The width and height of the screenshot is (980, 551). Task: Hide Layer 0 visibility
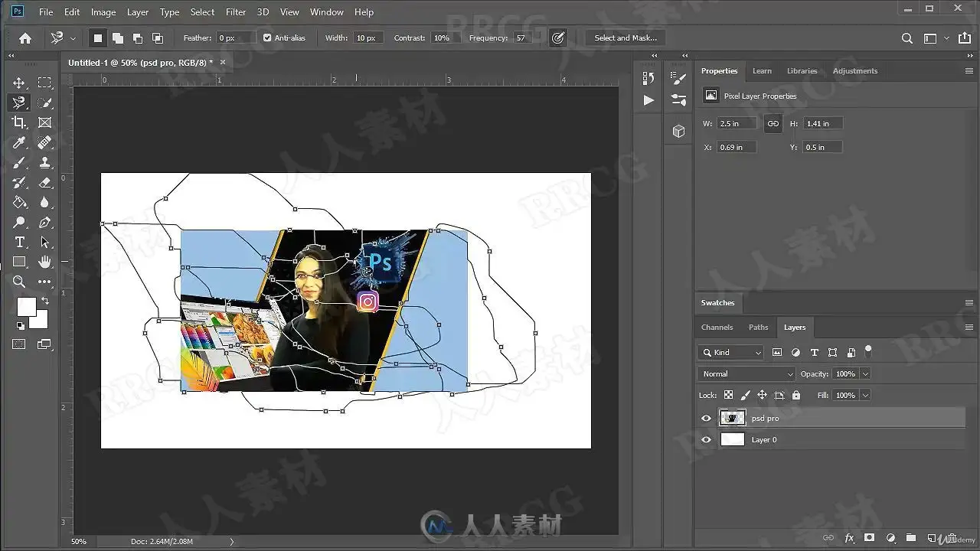(x=706, y=440)
